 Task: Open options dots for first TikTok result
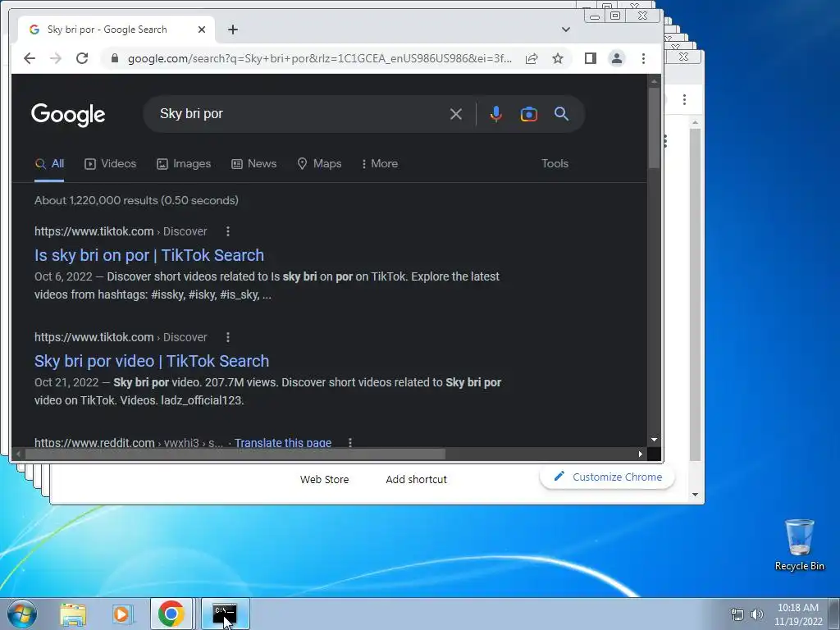pos(228,231)
